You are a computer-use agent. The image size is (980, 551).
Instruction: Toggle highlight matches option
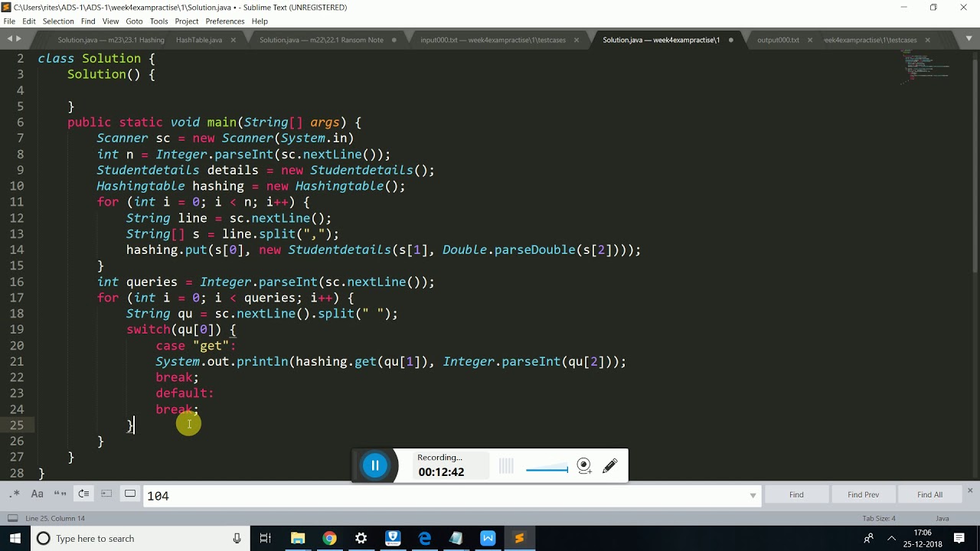(x=130, y=494)
